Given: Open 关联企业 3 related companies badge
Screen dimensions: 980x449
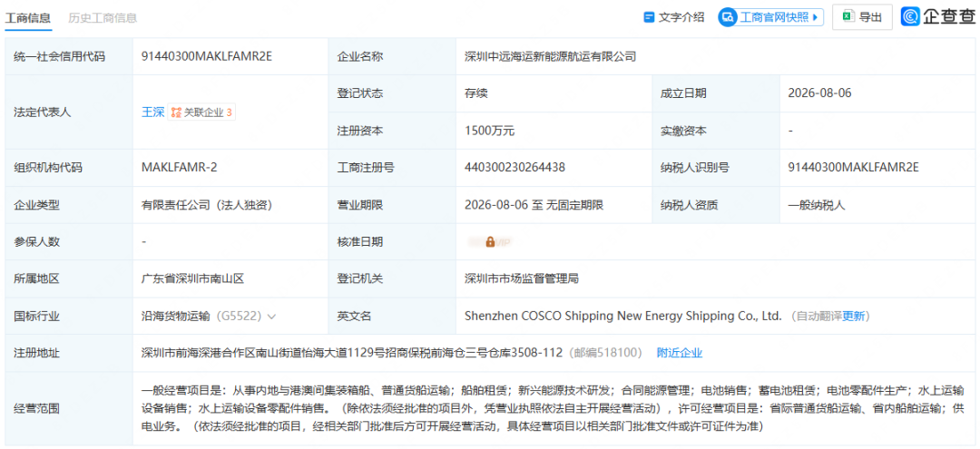Looking at the screenshot, I should click(201, 112).
